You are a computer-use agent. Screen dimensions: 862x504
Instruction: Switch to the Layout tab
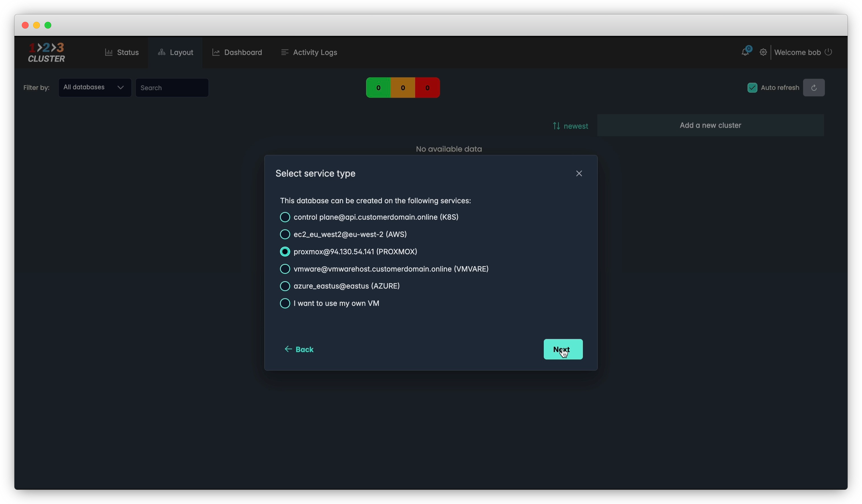tap(175, 52)
